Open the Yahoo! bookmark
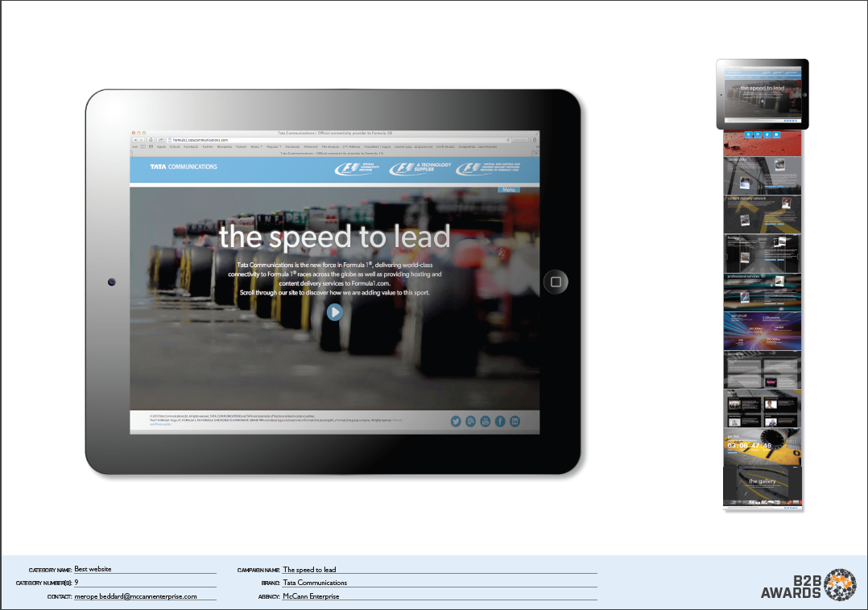Image resolution: width=868 pixels, height=610 pixels. 241,146
